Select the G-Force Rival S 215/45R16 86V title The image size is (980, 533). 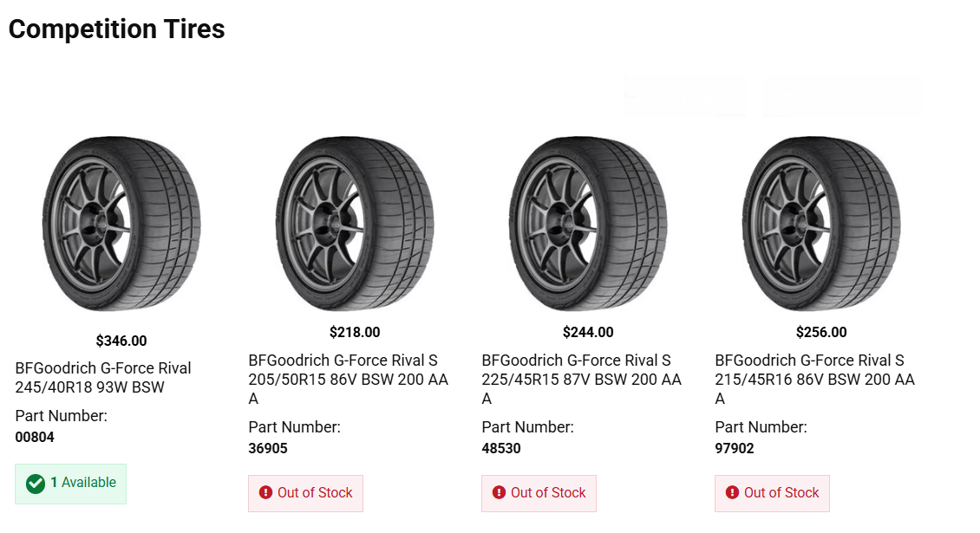click(x=814, y=380)
